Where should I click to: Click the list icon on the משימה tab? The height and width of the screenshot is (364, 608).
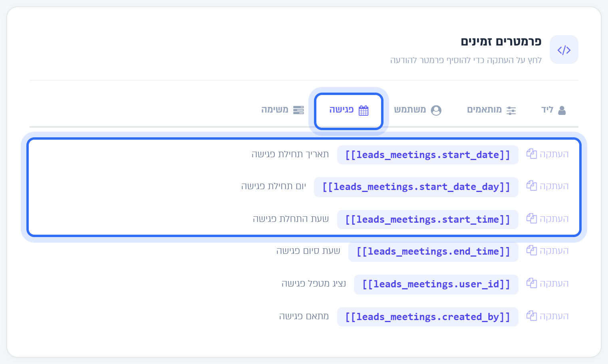click(x=298, y=110)
